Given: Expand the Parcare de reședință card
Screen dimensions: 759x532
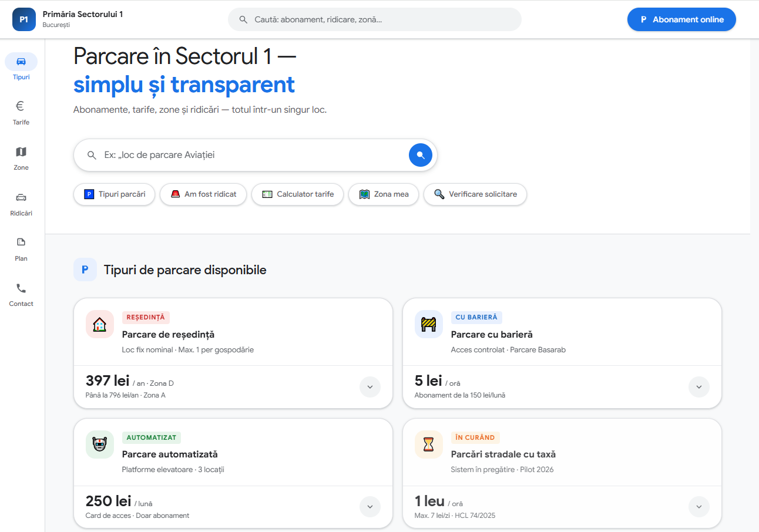Looking at the screenshot, I should [x=370, y=387].
